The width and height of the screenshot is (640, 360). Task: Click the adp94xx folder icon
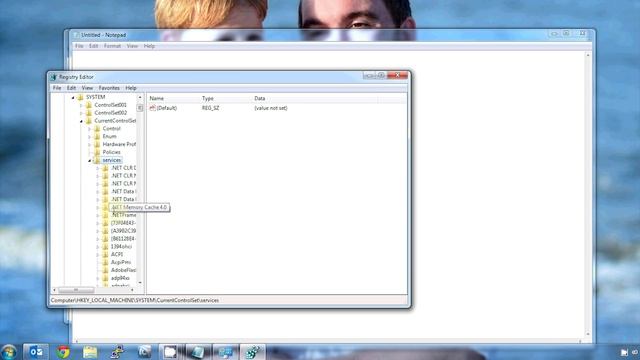click(x=105, y=278)
